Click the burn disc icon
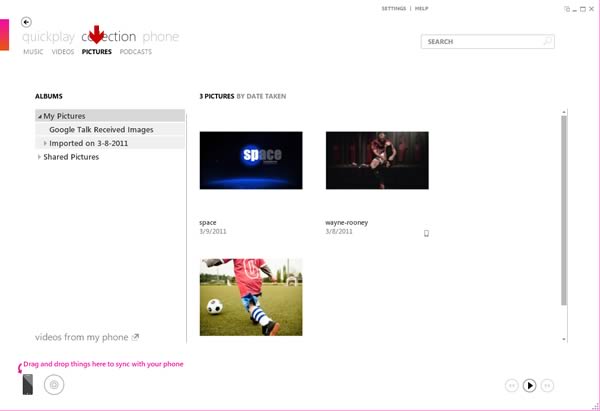The image size is (600, 411). point(54,384)
